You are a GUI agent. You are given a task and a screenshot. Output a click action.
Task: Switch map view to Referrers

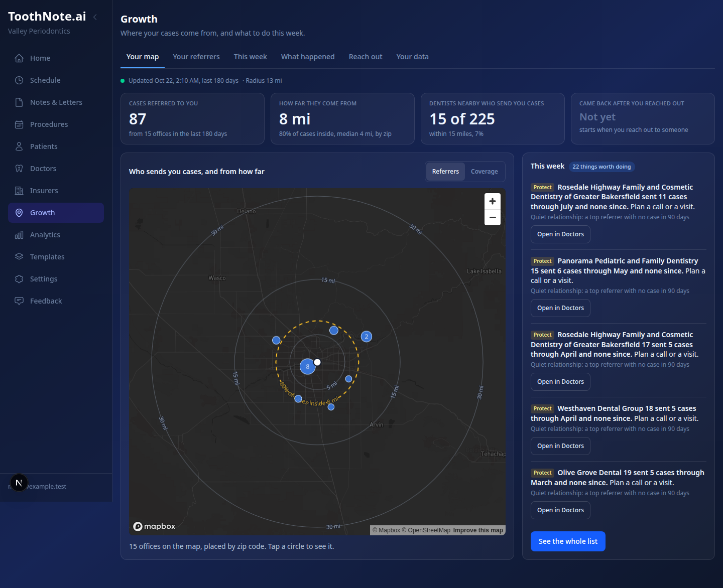445,172
